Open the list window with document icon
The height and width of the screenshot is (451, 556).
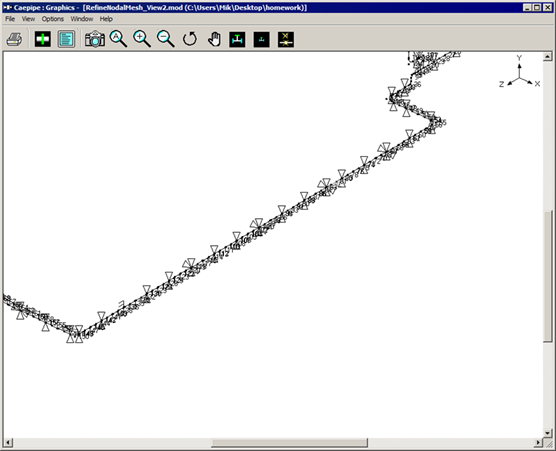[66, 39]
